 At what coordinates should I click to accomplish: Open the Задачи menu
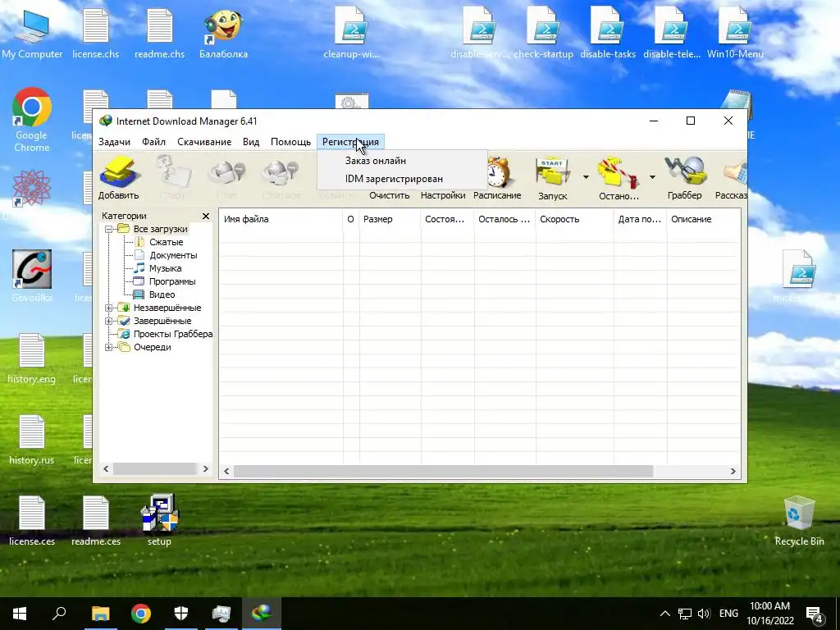point(114,142)
